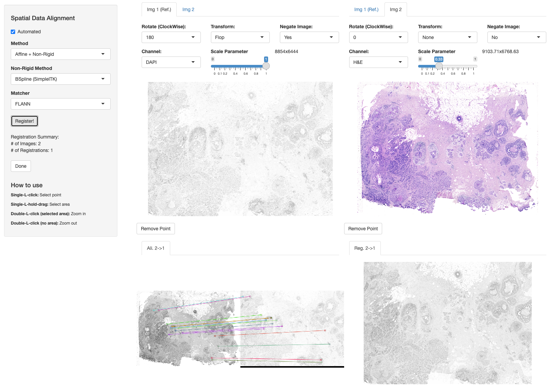Select the Reg. 2->1 tab
Image resolution: width=550 pixels, height=392 pixels.
pyautogui.click(x=365, y=248)
